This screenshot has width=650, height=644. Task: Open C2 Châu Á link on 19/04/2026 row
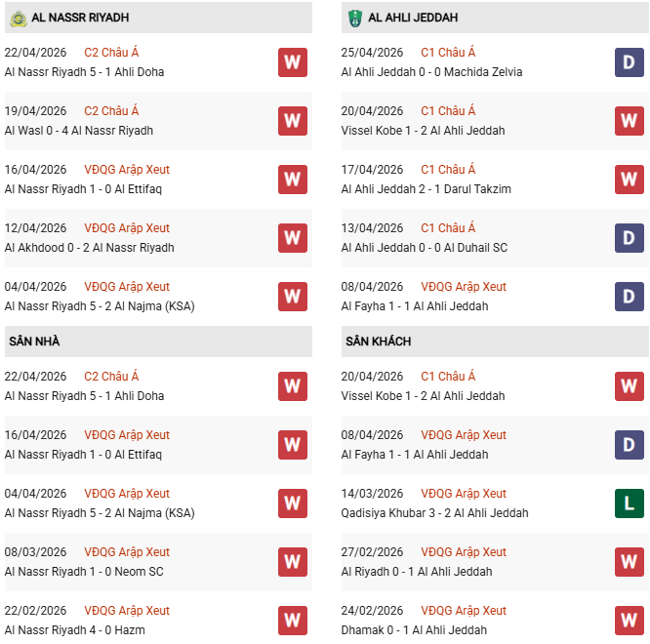click(111, 111)
